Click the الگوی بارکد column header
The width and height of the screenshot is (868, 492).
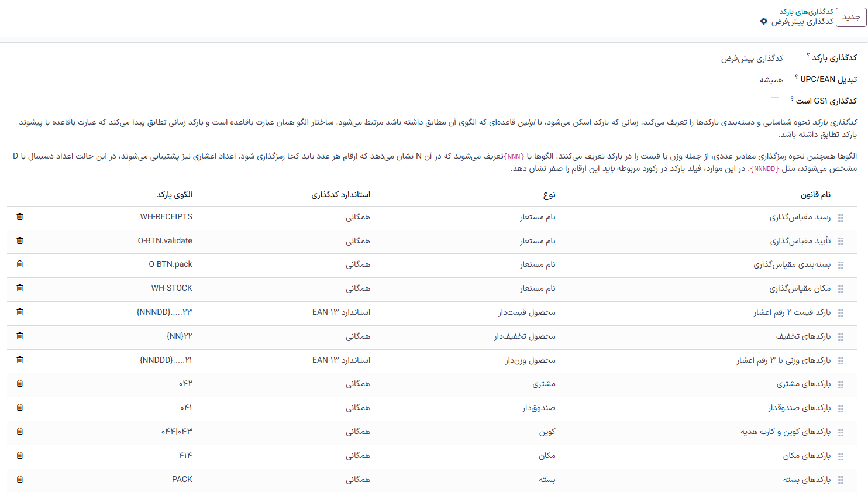click(x=174, y=195)
